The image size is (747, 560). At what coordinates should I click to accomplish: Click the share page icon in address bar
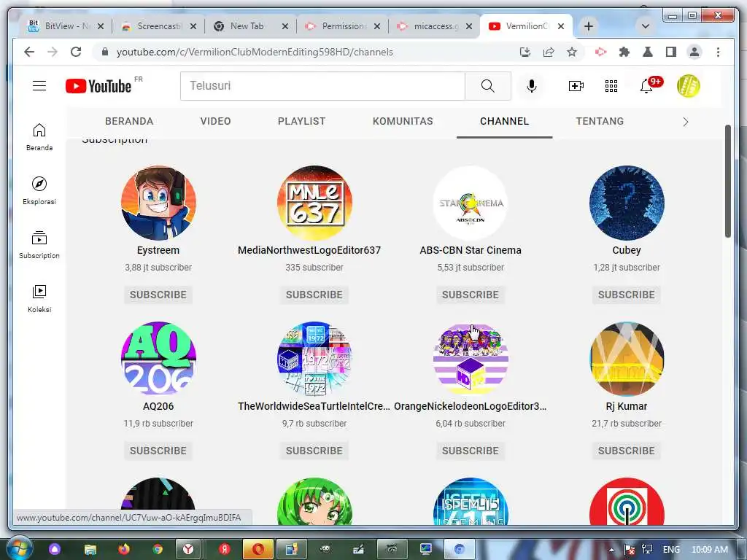549,52
